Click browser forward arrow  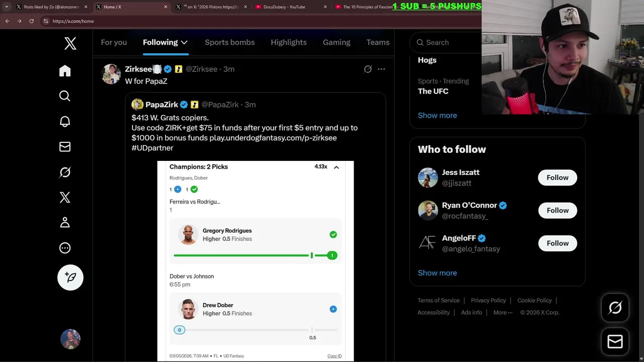pyautogui.click(x=19, y=21)
